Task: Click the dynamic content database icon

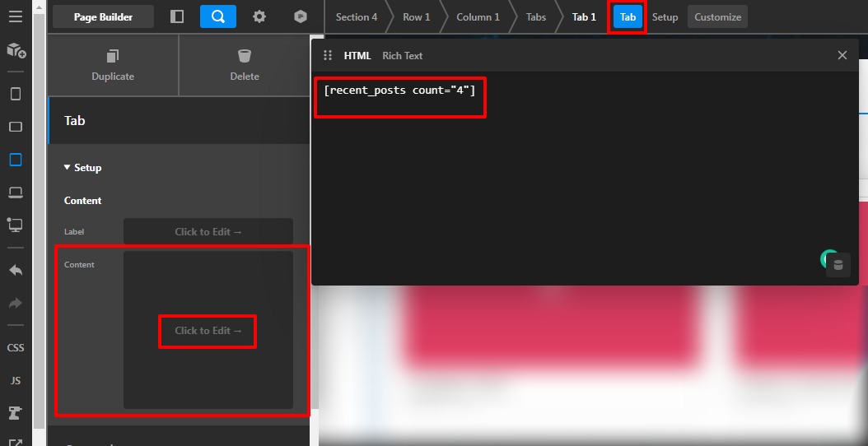Action: coord(838,265)
